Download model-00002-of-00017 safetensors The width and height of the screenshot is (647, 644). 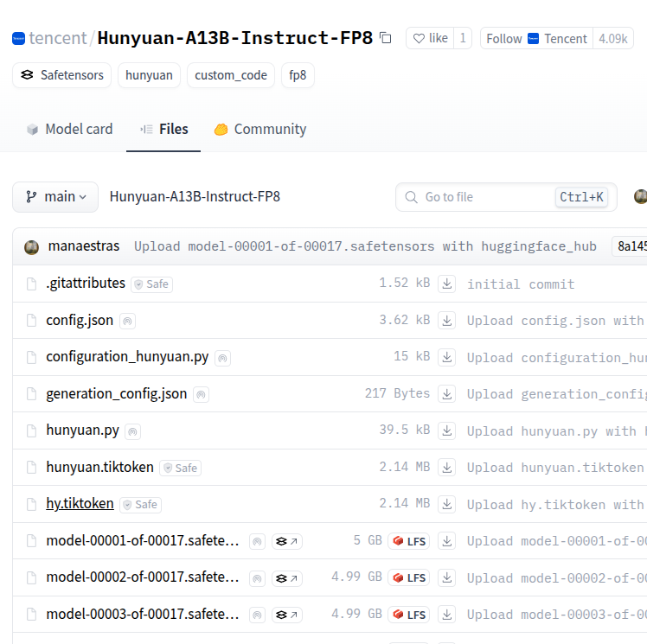coord(447,577)
